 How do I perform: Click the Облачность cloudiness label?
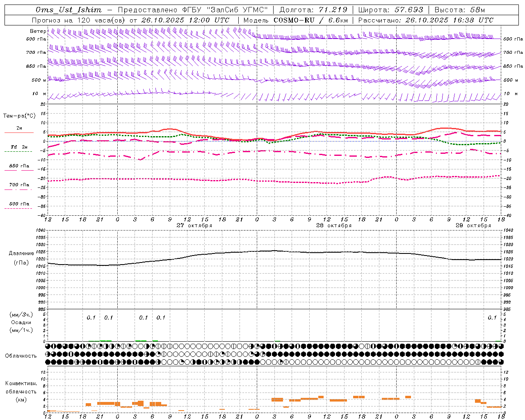point(21,356)
